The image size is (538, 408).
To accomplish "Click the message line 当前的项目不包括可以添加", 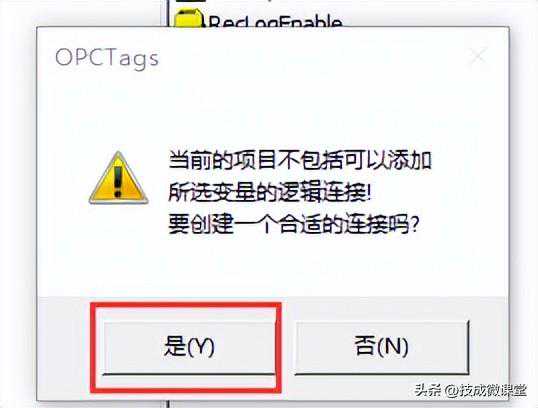I will pyautogui.click(x=300, y=161).
